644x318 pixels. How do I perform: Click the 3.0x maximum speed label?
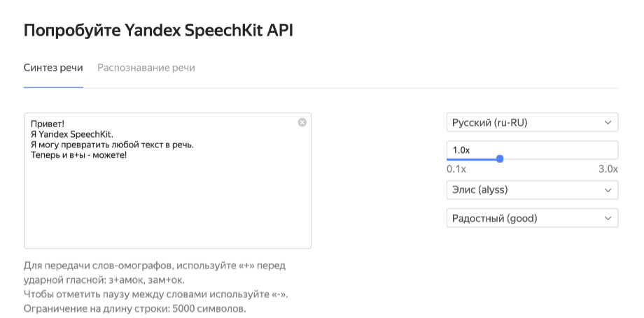[608, 169]
